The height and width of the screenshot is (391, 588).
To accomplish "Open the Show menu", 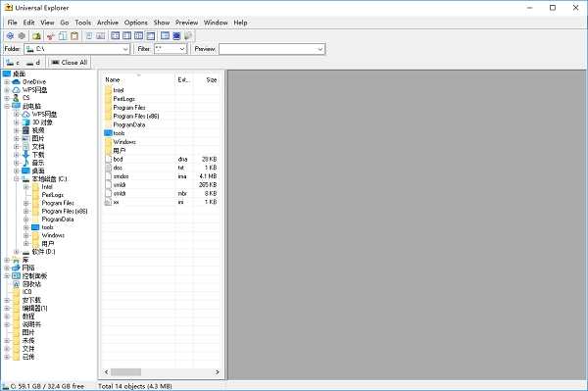I will 162,23.
